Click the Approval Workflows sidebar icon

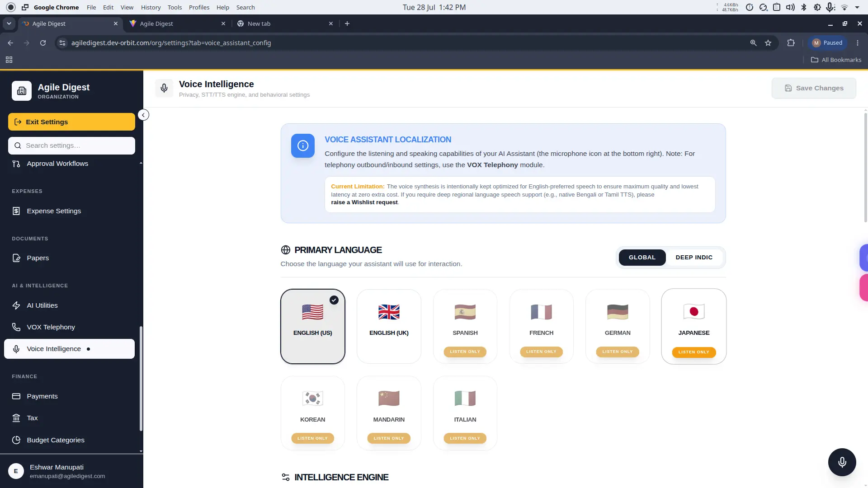[16, 164]
